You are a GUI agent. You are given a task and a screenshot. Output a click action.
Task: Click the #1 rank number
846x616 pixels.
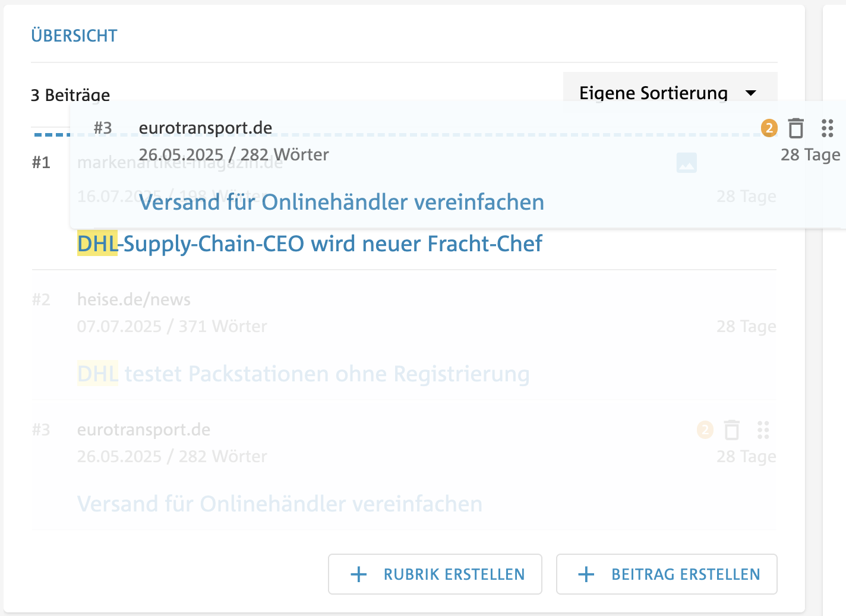(41, 163)
